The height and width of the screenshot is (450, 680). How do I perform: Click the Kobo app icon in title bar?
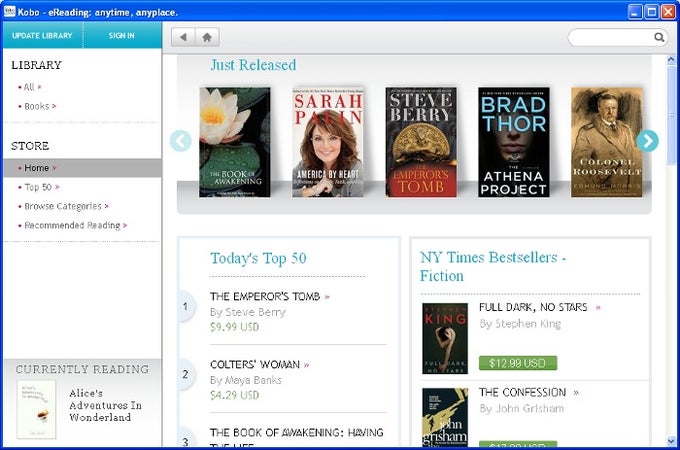coord(9,11)
